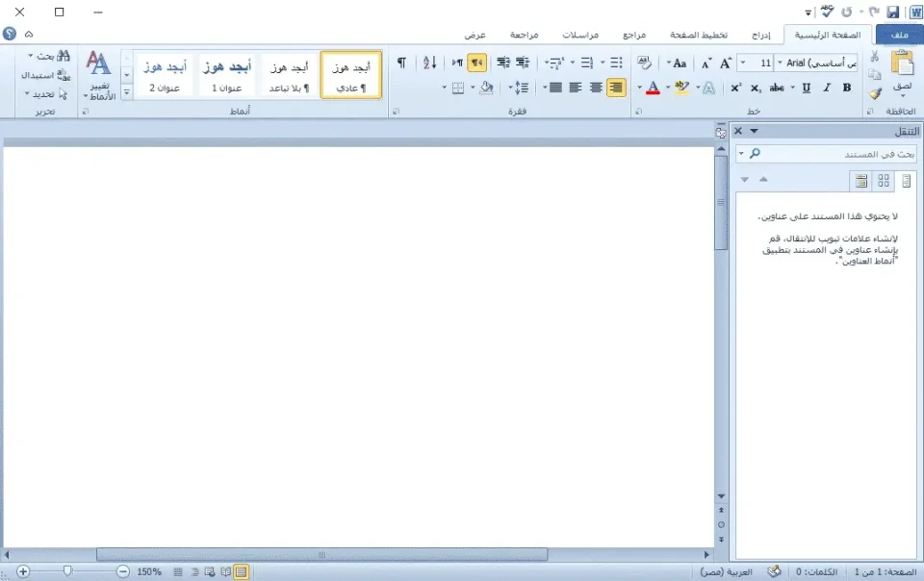The image size is (924, 581).
Task: Open the font size dropdown
Action: (x=778, y=63)
